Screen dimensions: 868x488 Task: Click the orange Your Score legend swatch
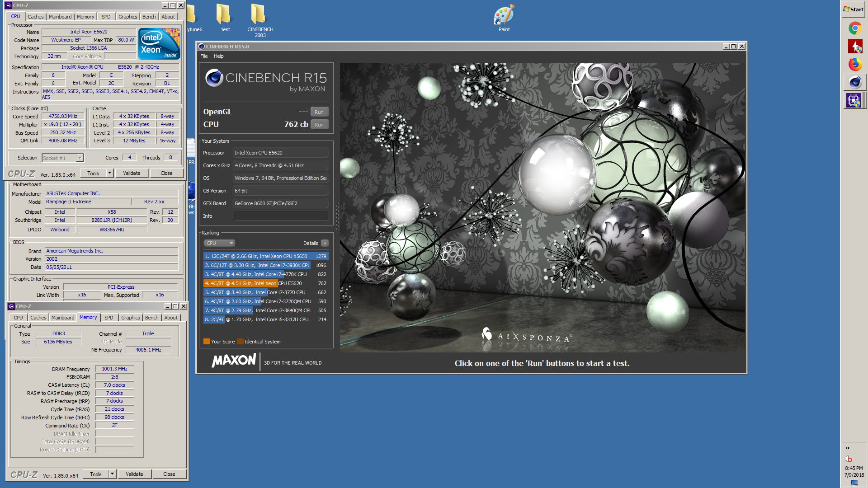click(207, 342)
